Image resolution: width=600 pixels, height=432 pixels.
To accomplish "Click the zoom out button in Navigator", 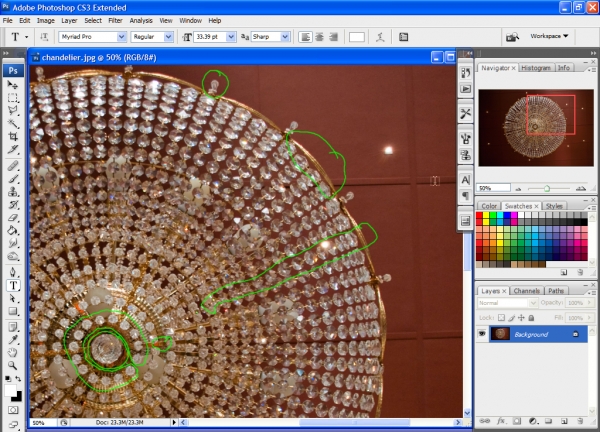I will 518,189.
